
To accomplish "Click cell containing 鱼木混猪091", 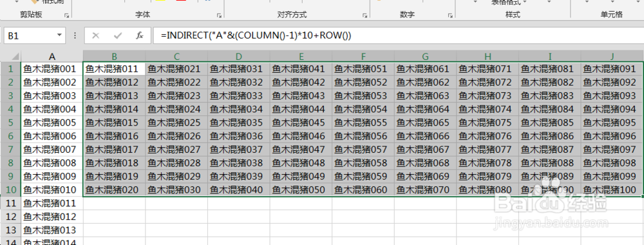I will click(x=612, y=68).
